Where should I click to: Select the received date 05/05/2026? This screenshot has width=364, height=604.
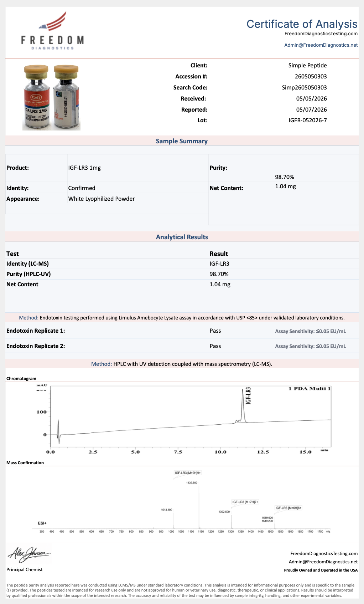[x=312, y=99]
